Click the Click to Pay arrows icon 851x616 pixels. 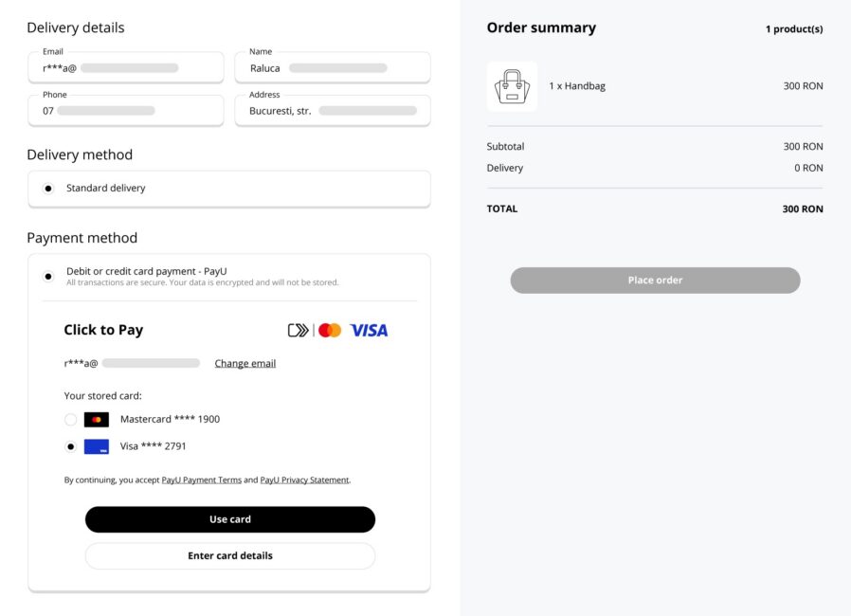[x=298, y=330]
